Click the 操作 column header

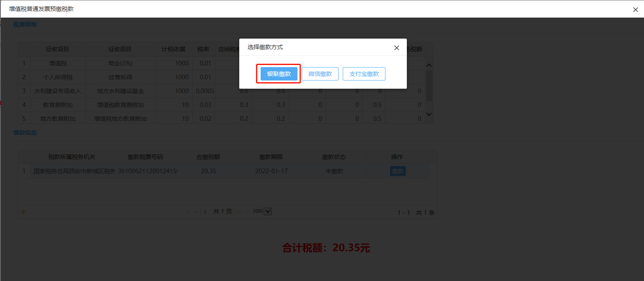point(397,157)
